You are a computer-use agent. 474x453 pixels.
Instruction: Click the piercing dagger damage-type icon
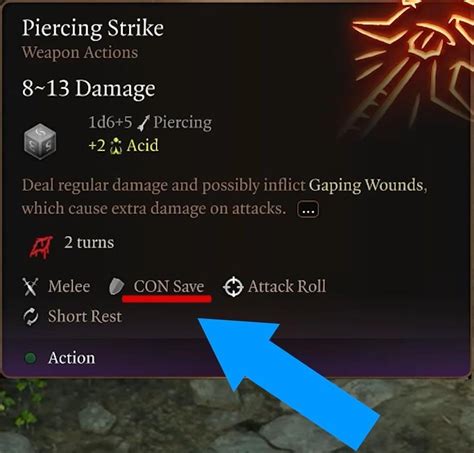coord(143,123)
